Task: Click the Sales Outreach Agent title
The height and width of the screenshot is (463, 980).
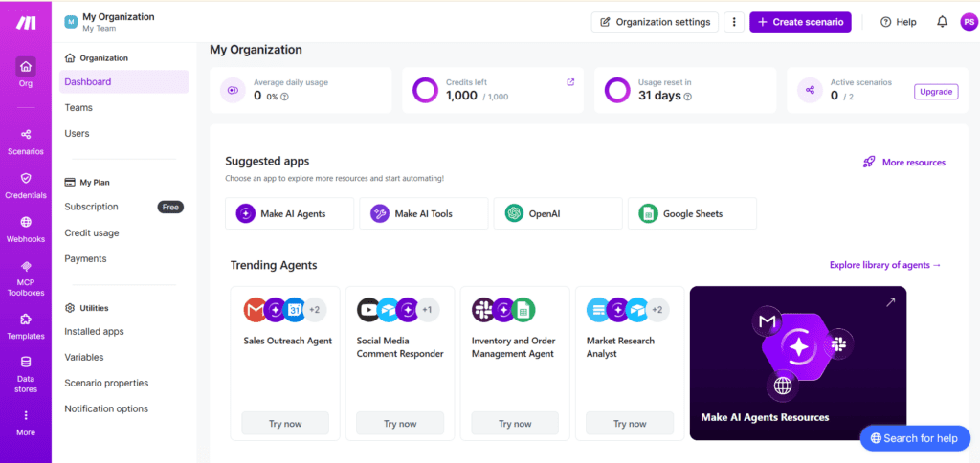Action: click(287, 342)
